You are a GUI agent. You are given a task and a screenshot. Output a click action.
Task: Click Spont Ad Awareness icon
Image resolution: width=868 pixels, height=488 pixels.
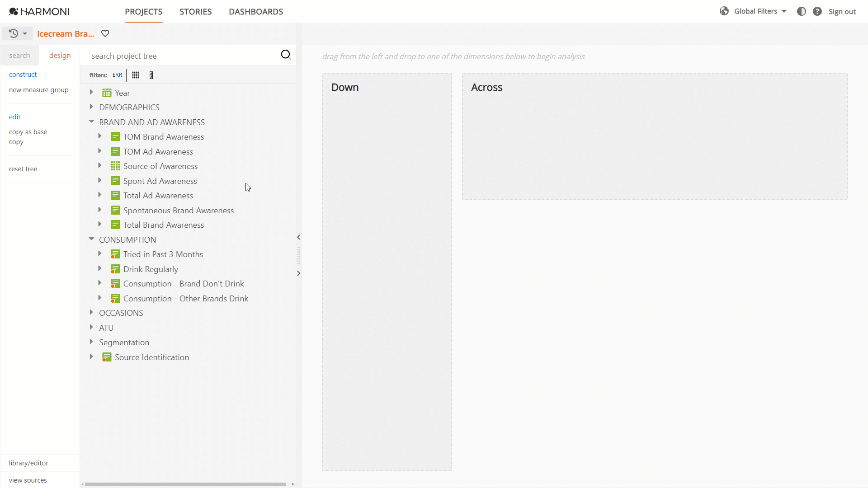click(x=115, y=181)
